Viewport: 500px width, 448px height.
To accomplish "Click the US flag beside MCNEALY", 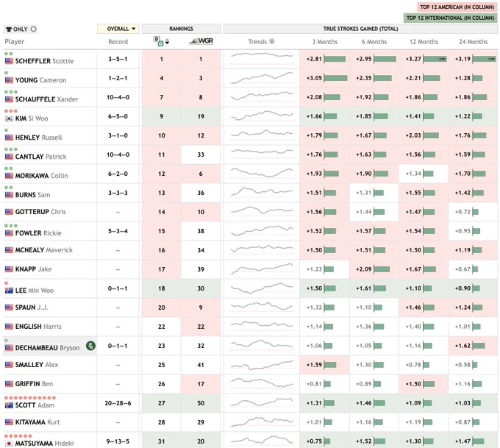I will 9,250.
